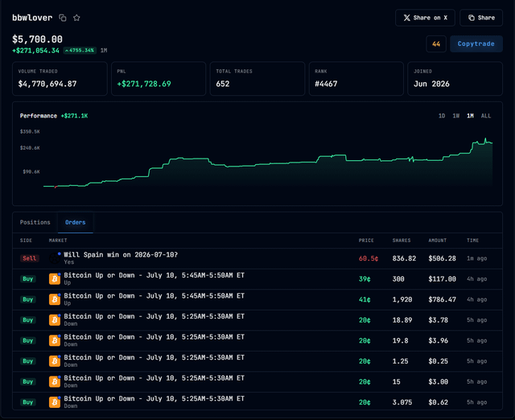The height and width of the screenshot is (420, 515).
Task: Click the 44 badge next to Copytrade
Action: click(x=436, y=43)
